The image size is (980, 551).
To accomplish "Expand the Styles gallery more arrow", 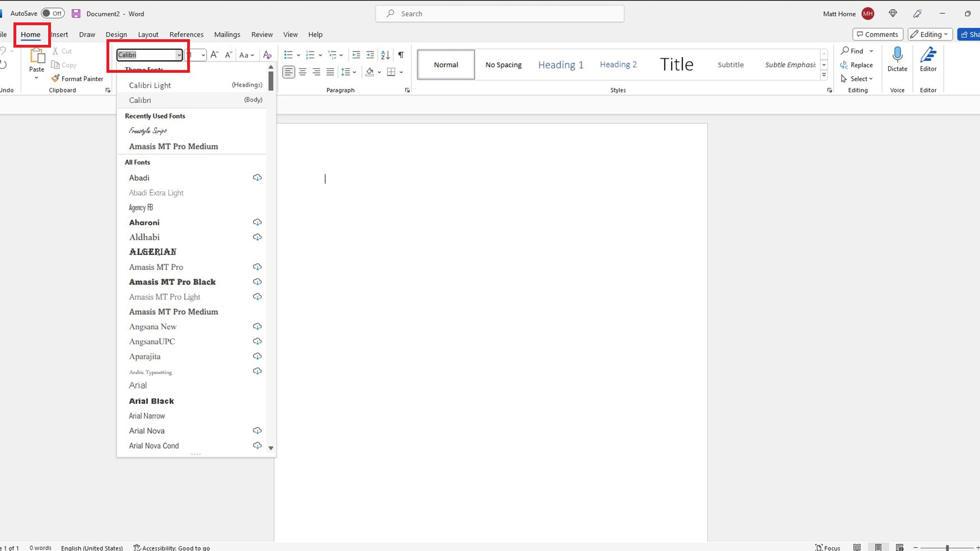I will point(824,75).
